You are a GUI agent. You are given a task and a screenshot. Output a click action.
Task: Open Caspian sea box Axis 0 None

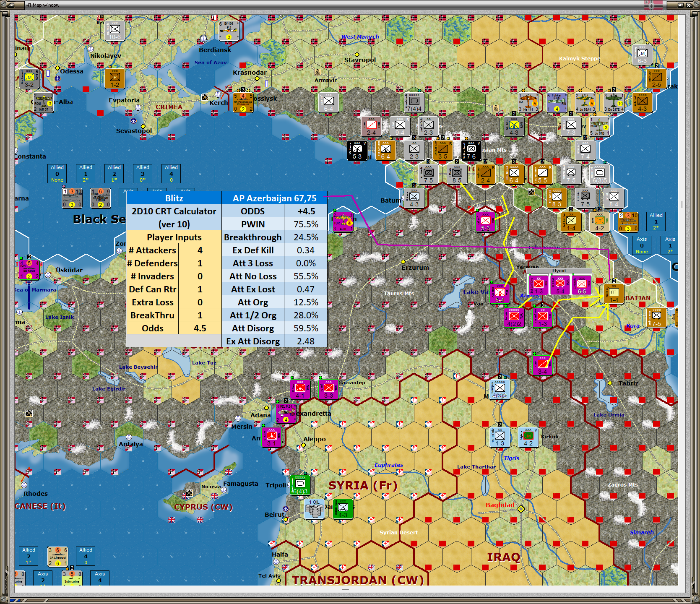[642, 245]
